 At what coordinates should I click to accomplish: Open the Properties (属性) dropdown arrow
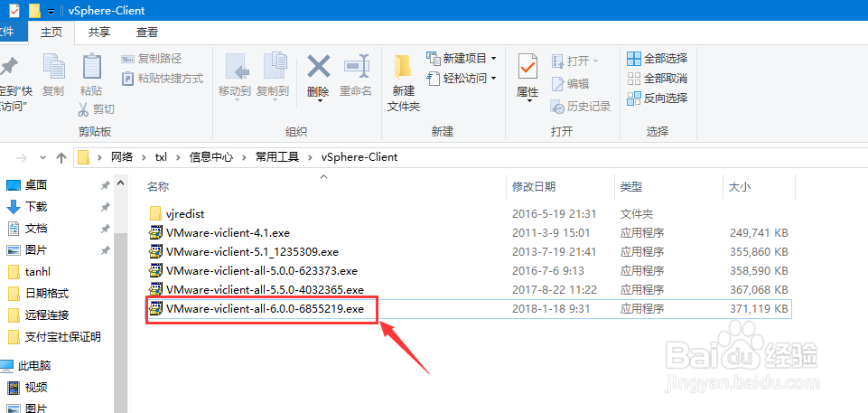coord(530,100)
